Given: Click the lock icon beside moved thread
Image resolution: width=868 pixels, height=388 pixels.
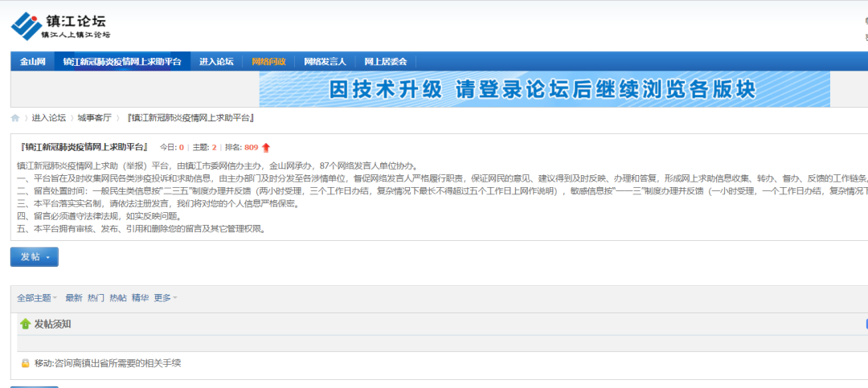Looking at the screenshot, I should [25, 364].
